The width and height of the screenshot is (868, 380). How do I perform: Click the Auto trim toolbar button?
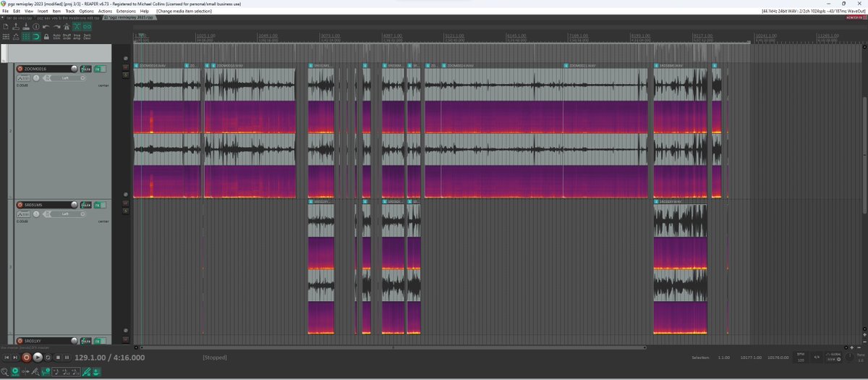pyautogui.click(x=56, y=37)
